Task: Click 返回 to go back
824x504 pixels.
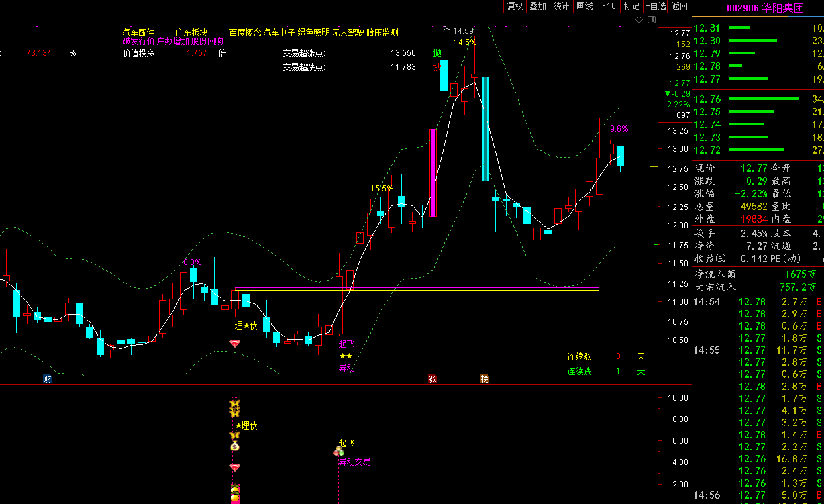Action: tap(680, 7)
